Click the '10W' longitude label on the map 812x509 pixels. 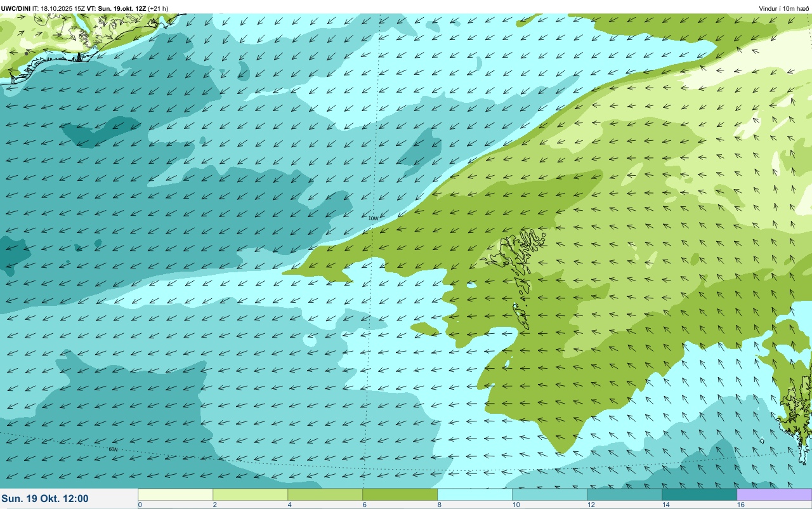pyautogui.click(x=373, y=218)
